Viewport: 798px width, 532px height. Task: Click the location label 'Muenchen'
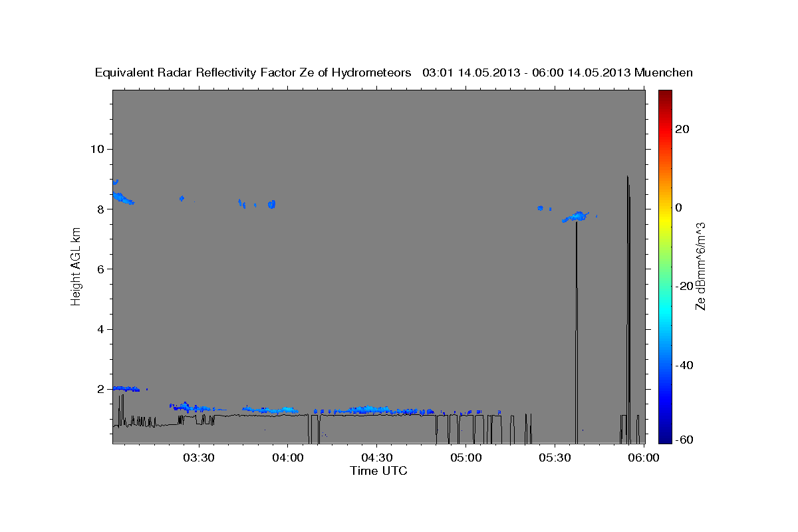(664, 73)
